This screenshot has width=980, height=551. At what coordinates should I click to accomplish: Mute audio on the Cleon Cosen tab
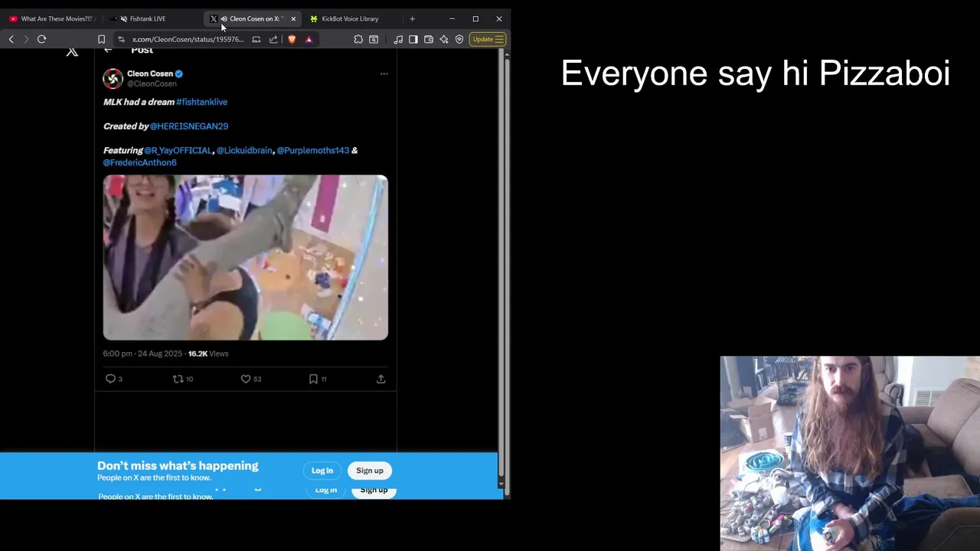pos(224,18)
